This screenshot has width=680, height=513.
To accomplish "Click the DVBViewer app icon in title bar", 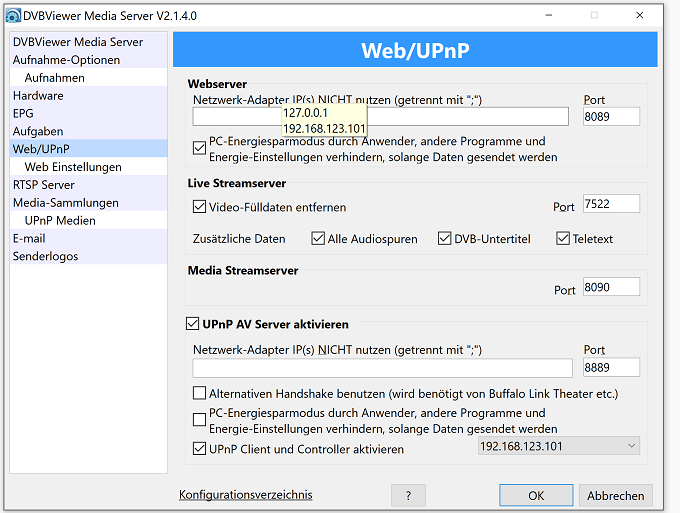I will coord(13,16).
